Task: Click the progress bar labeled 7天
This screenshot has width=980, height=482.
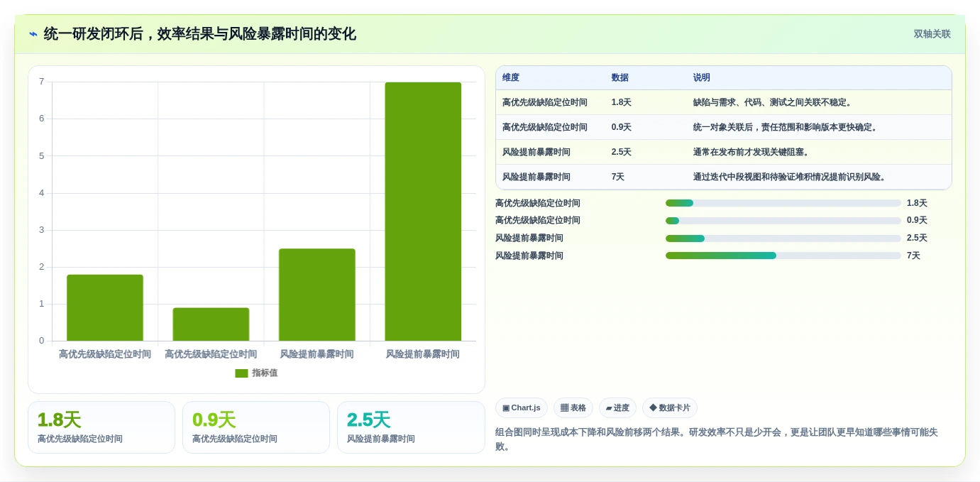Action: 783,256
